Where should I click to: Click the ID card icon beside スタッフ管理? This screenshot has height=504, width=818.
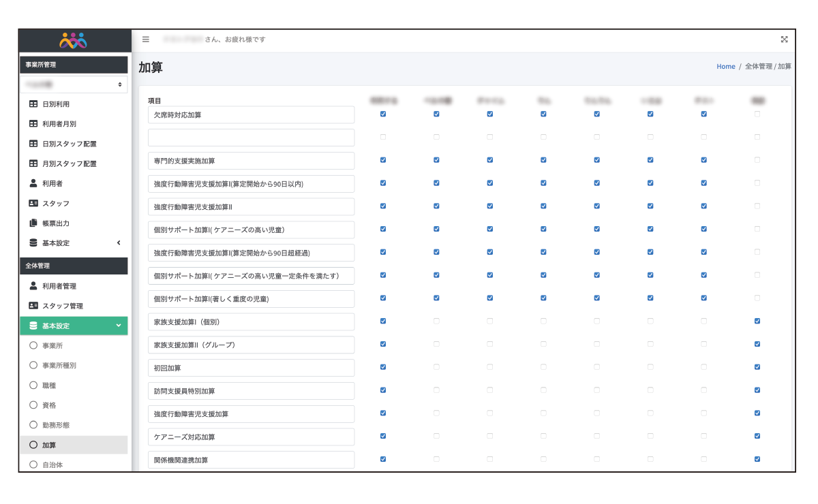point(33,306)
